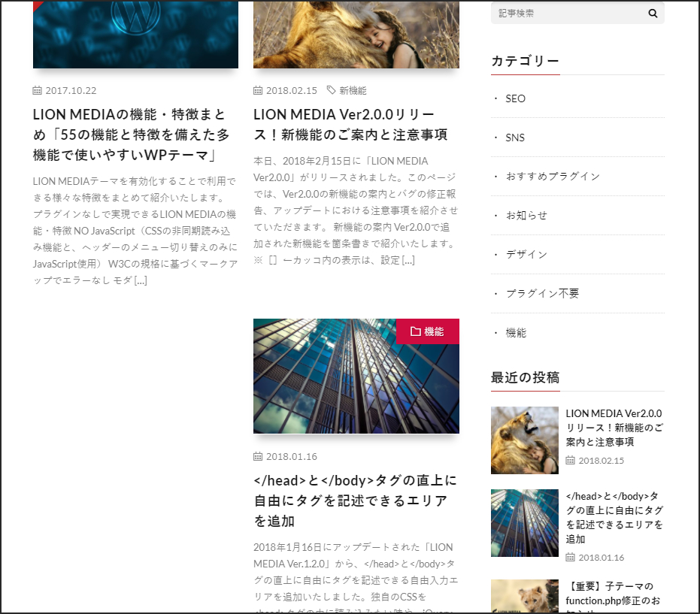Screen dimensions: 700x614
Task: Select the デザイン category
Action: (526, 254)
